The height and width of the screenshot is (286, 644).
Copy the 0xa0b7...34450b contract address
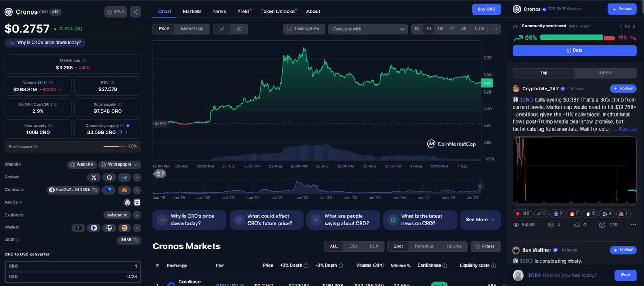pos(93,190)
